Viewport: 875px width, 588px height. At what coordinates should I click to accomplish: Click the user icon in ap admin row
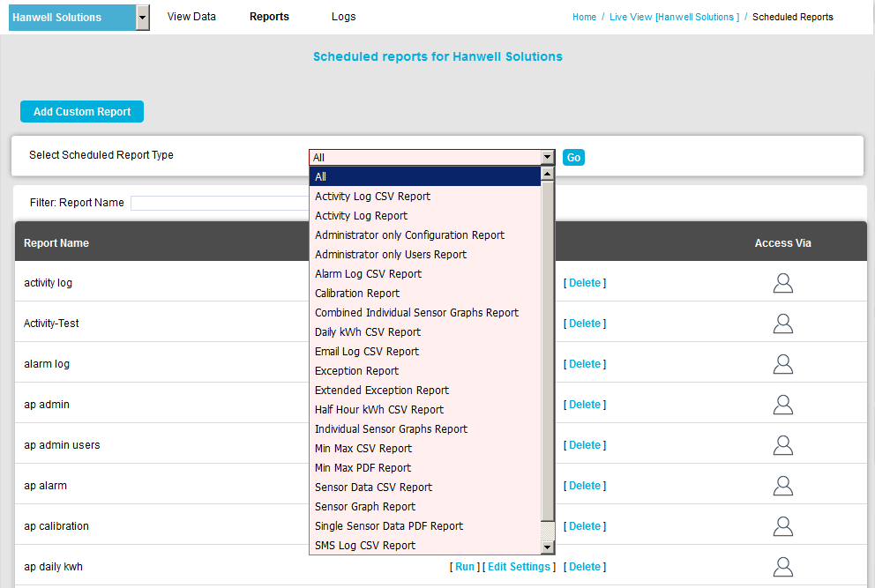click(783, 405)
